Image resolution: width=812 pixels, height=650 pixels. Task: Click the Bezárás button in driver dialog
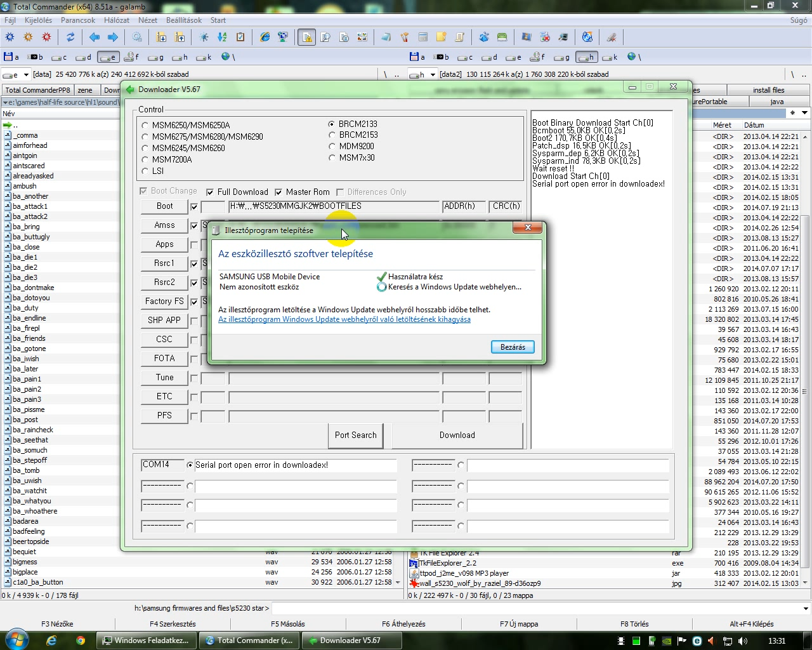coord(513,347)
